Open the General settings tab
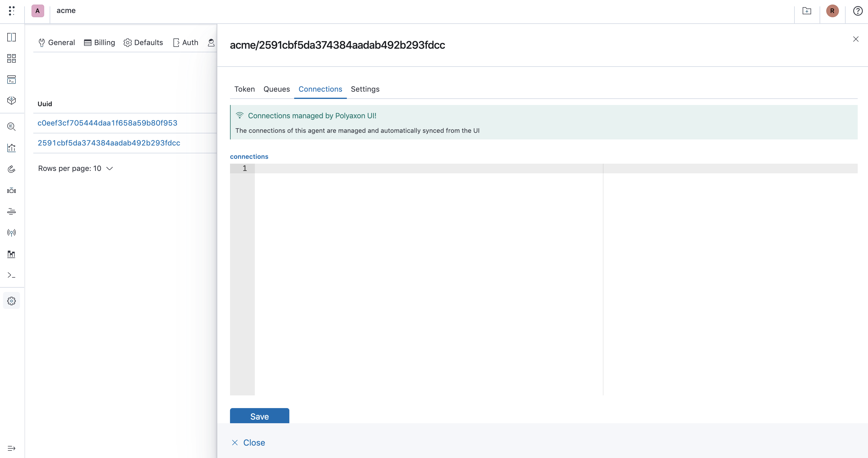This screenshot has height=458, width=868. (57, 42)
